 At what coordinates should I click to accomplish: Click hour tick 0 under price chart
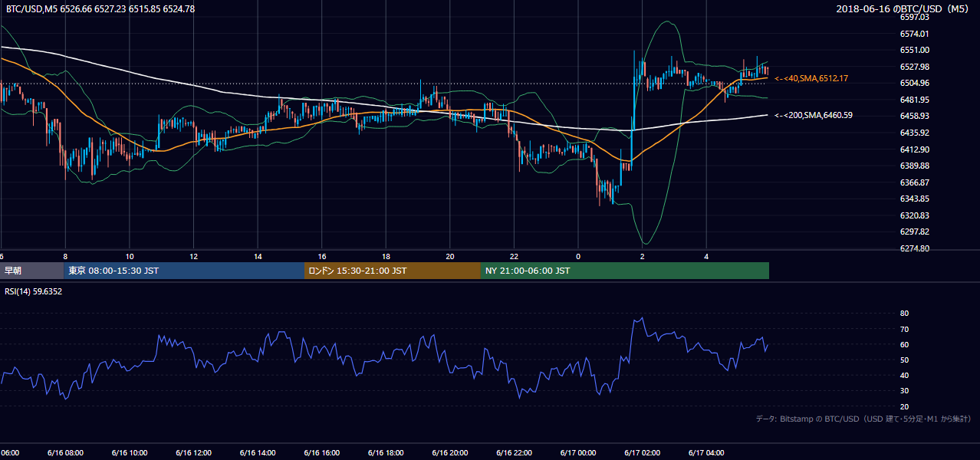pyautogui.click(x=579, y=256)
